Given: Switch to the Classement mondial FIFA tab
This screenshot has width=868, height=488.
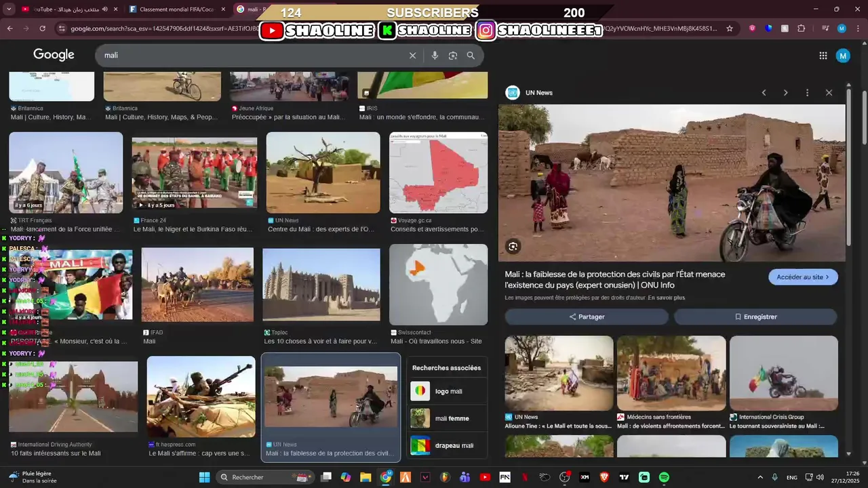Looking at the screenshot, I should 178,9.
